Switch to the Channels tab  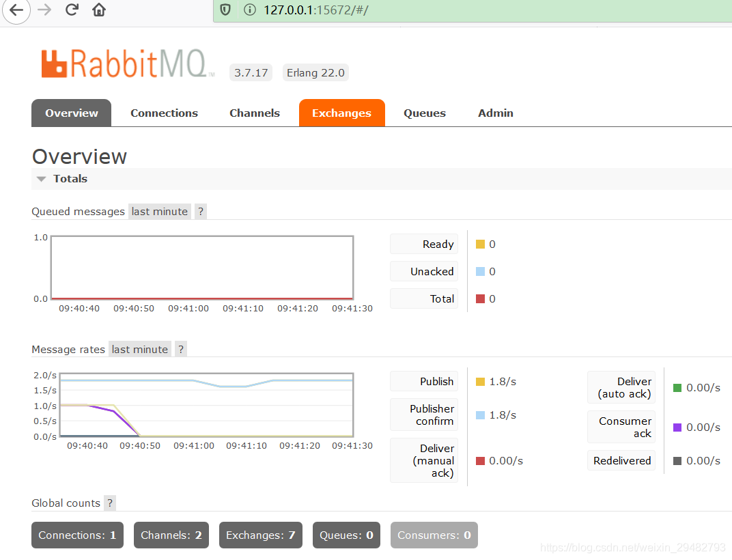255,113
